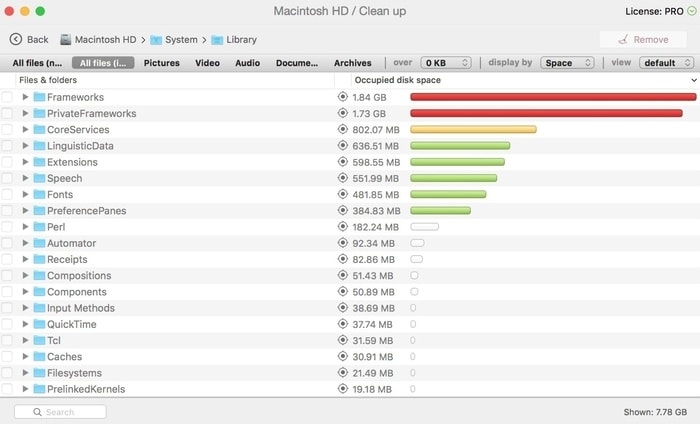Click the Search input field

click(60, 412)
